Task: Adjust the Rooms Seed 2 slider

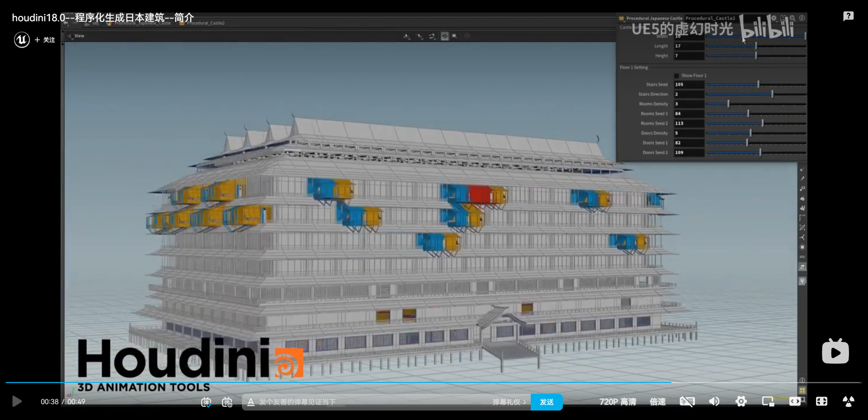Action: tap(756, 123)
